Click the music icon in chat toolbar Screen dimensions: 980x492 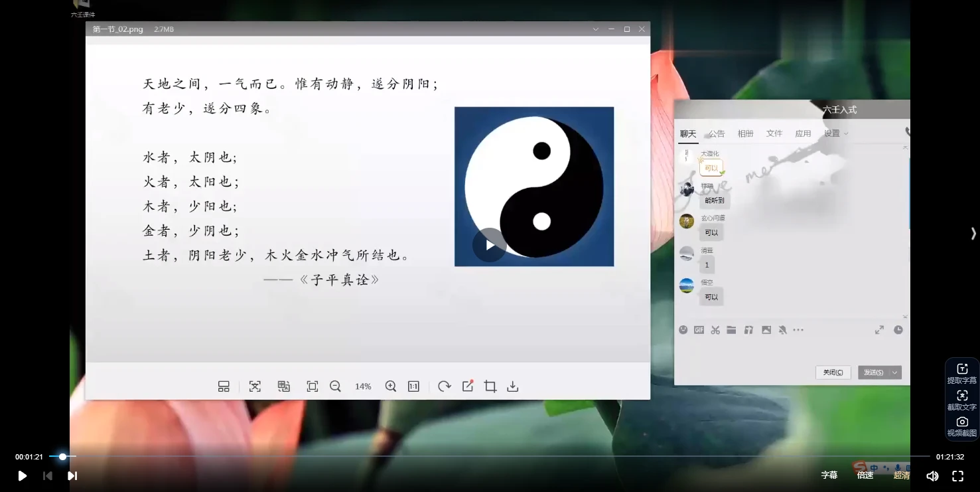click(x=748, y=330)
